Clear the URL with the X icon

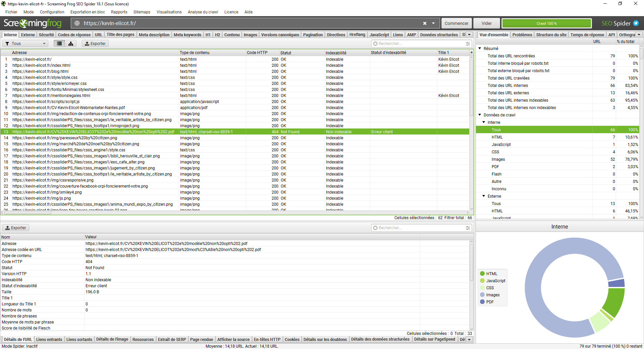point(425,23)
